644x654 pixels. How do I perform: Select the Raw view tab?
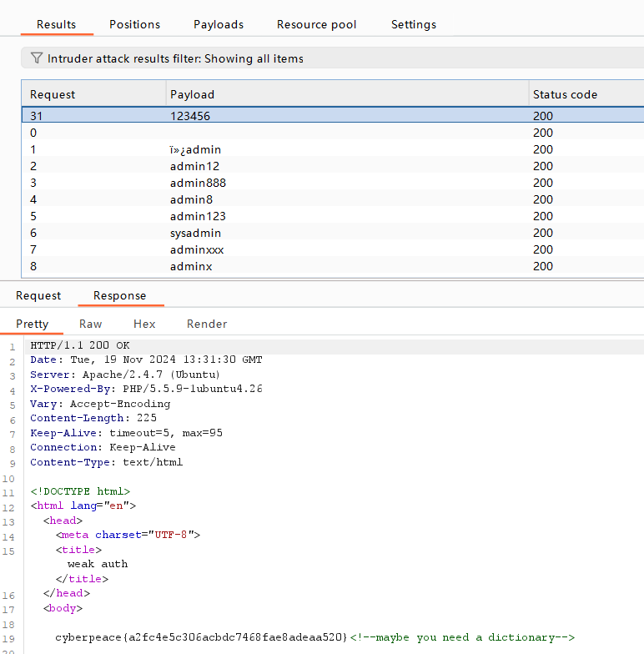(90, 324)
